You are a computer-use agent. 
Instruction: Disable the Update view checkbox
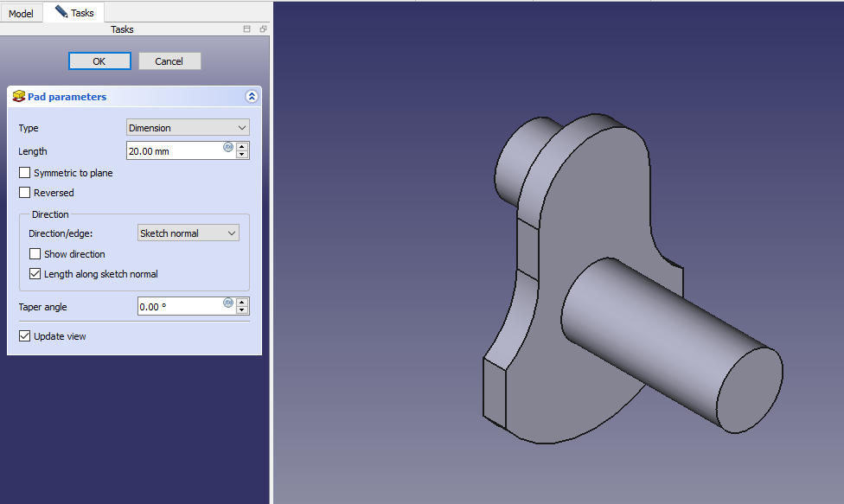pos(25,336)
